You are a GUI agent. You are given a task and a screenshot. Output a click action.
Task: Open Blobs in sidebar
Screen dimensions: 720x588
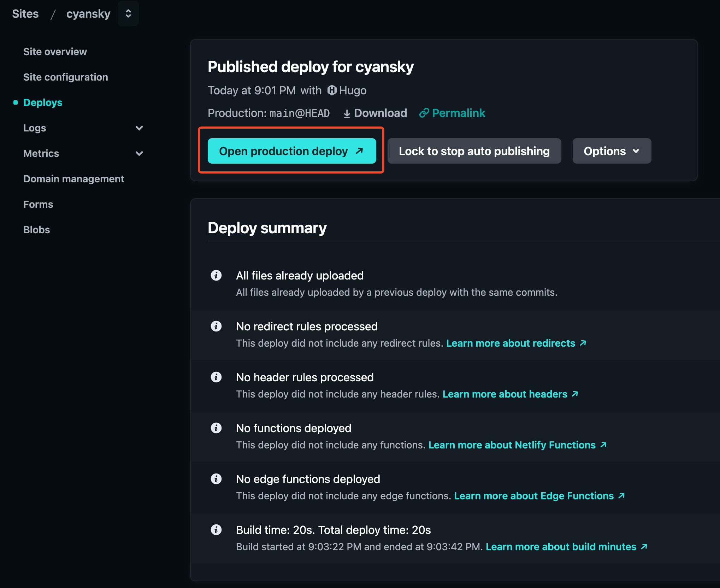point(37,230)
